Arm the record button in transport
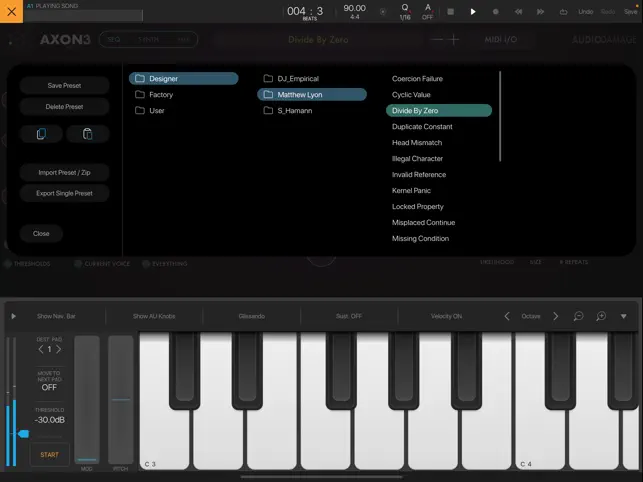The width and height of the screenshot is (643, 482). coord(495,11)
